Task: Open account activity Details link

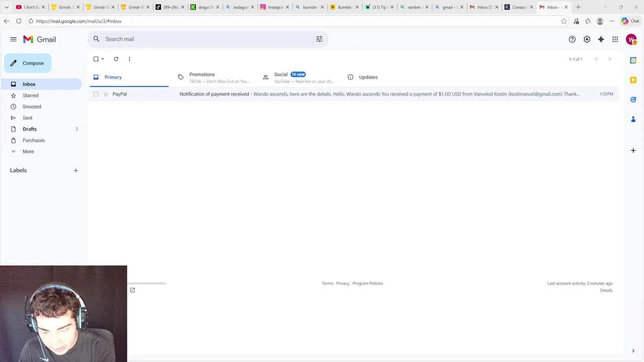Action: 606,291
